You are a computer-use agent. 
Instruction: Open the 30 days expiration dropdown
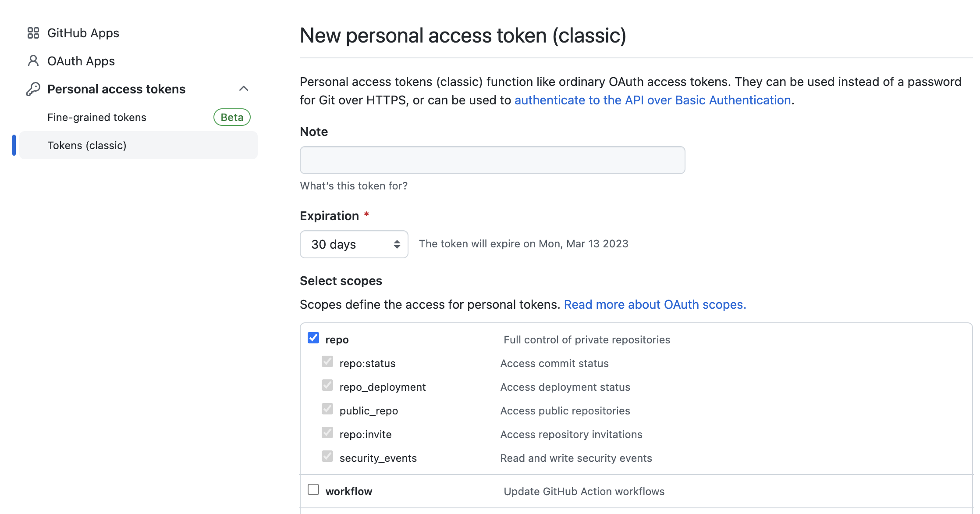point(354,244)
